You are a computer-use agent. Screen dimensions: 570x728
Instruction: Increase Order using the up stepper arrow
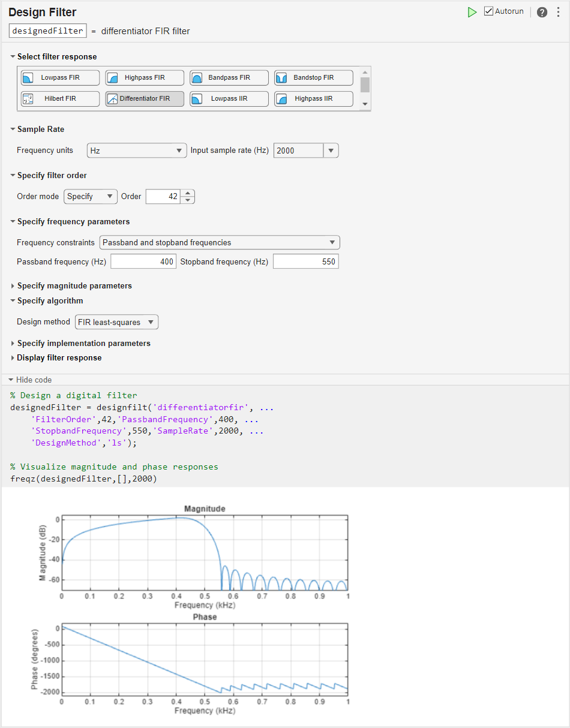click(x=187, y=193)
